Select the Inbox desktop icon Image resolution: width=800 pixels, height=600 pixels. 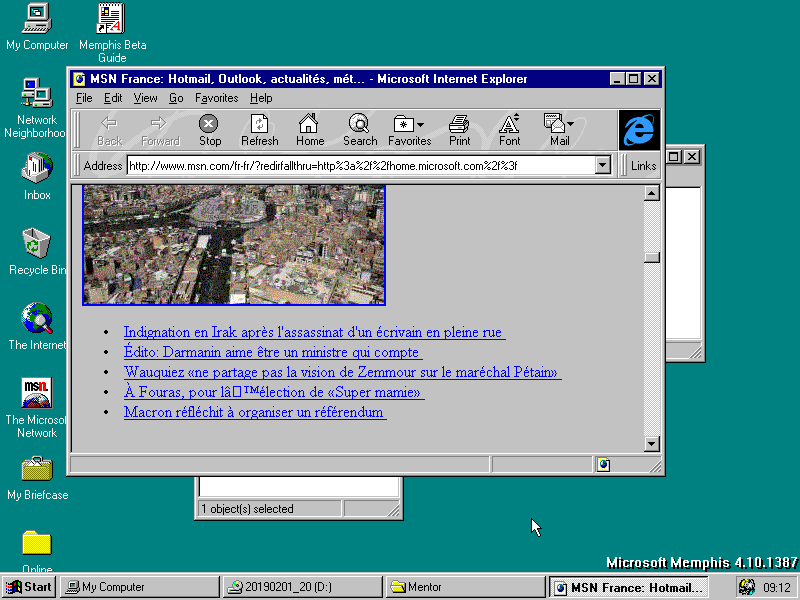(x=37, y=176)
